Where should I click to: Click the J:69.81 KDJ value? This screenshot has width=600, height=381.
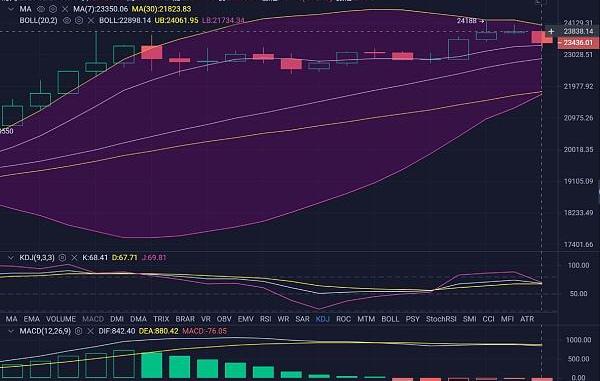click(154, 257)
